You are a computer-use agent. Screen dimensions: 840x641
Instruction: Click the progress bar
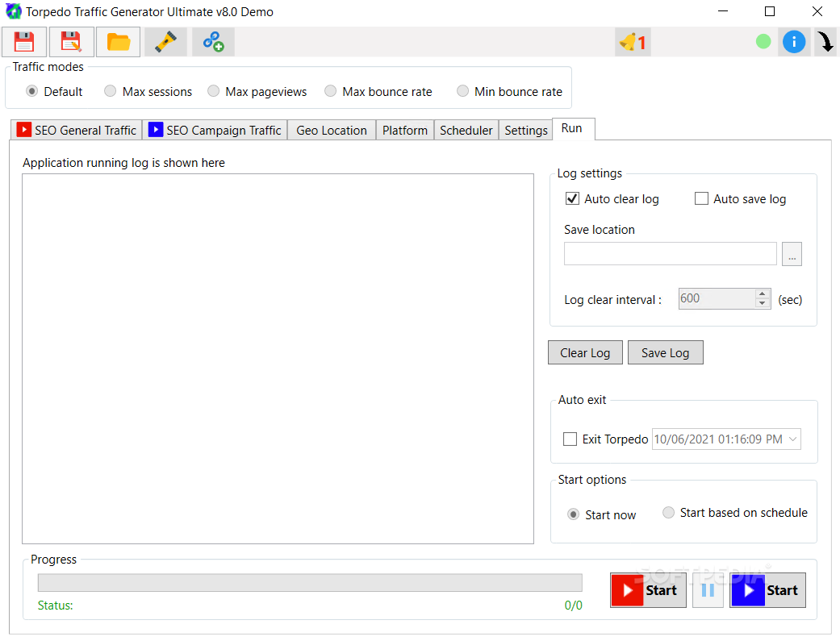(310, 583)
